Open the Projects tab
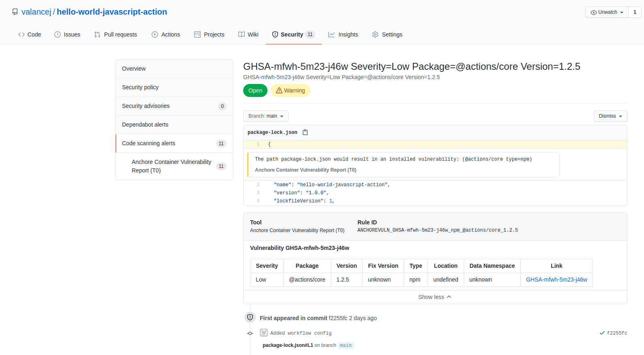The width and height of the screenshot is (644, 355). click(209, 34)
